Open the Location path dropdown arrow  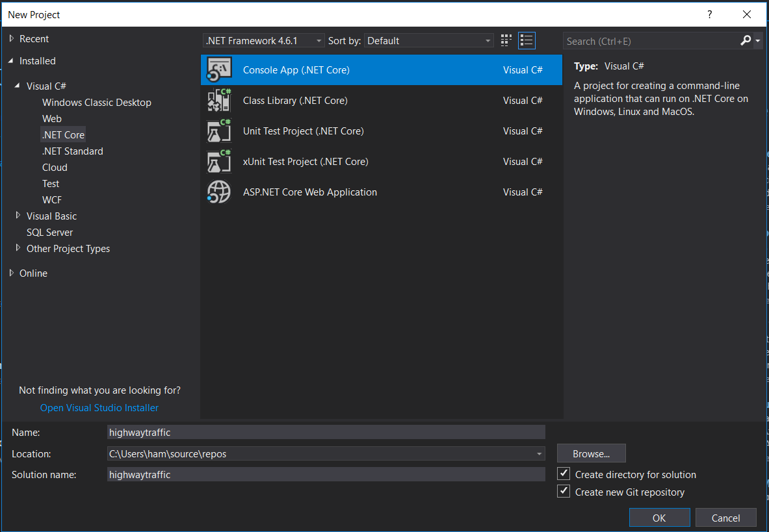pyautogui.click(x=539, y=453)
